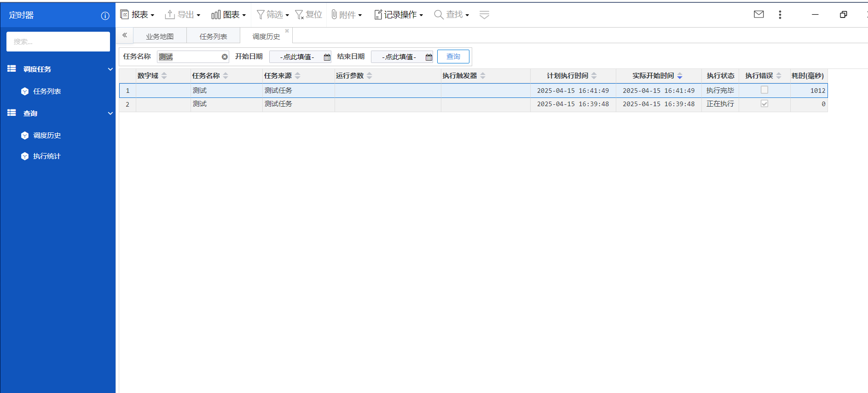Open the 筛选 filter dropdown
This screenshot has width=868, height=393.
click(x=272, y=15)
